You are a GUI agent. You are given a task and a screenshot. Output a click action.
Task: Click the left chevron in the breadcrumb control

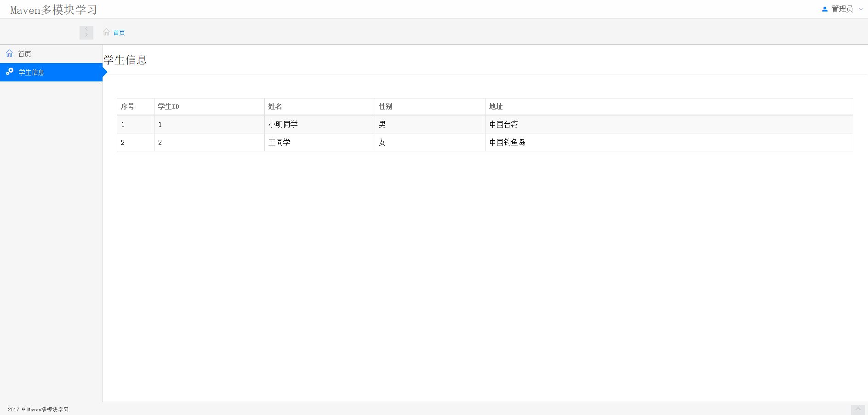point(86,29)
